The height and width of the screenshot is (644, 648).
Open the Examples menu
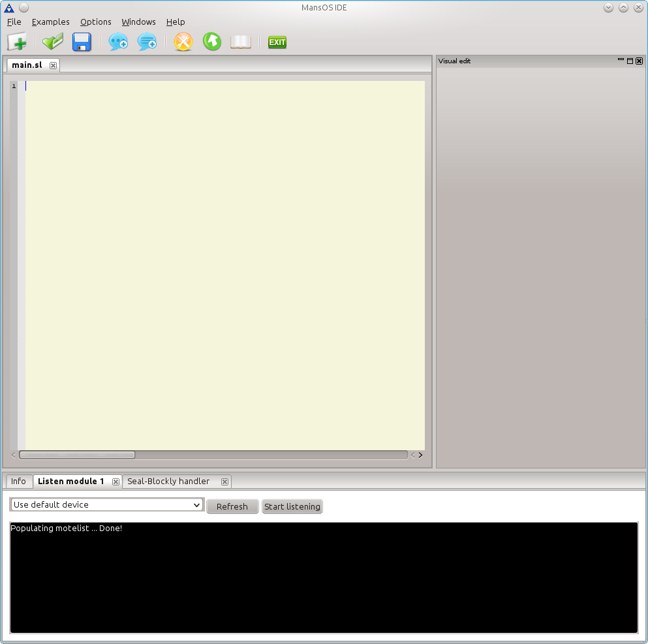50,22
